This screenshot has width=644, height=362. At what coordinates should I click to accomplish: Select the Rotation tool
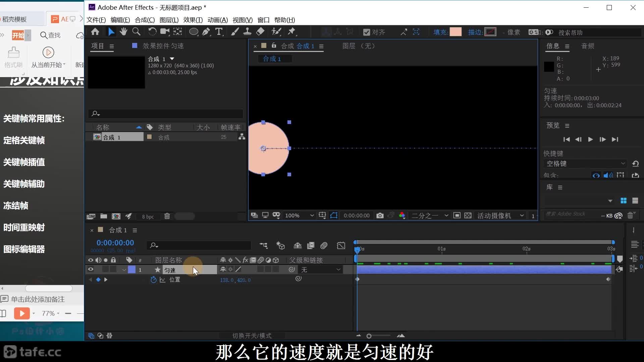[152, 32]
